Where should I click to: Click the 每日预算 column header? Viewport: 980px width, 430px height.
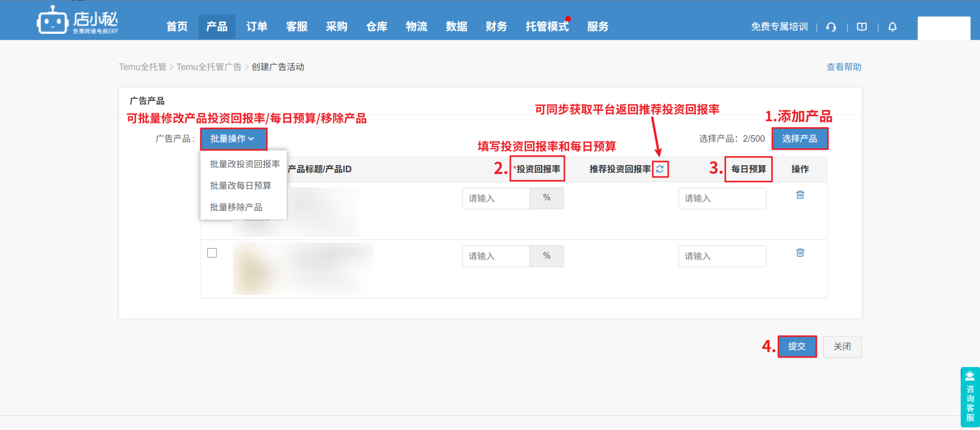[x=748, y=169]
